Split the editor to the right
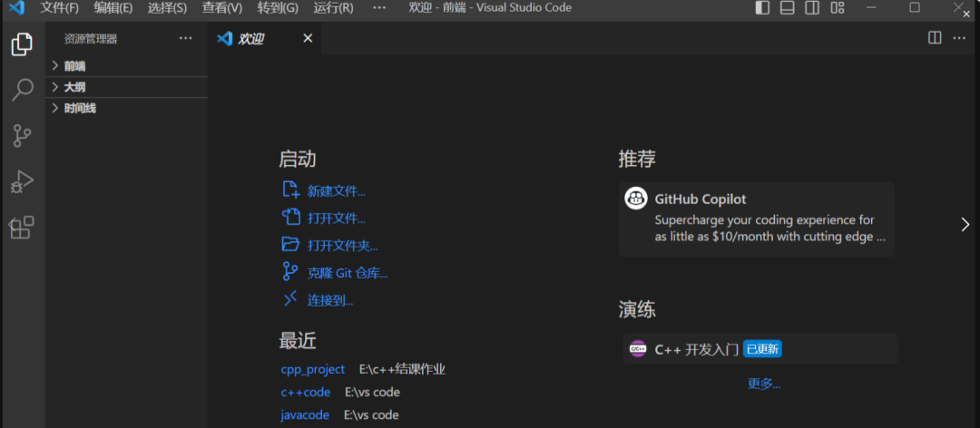The image size is (980, 428). 935,38
